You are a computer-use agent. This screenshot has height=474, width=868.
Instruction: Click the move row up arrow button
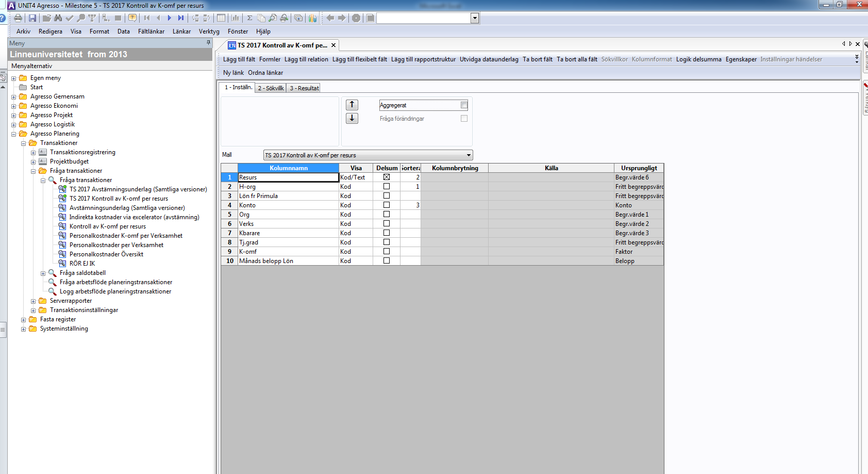[x=352, y=105]
